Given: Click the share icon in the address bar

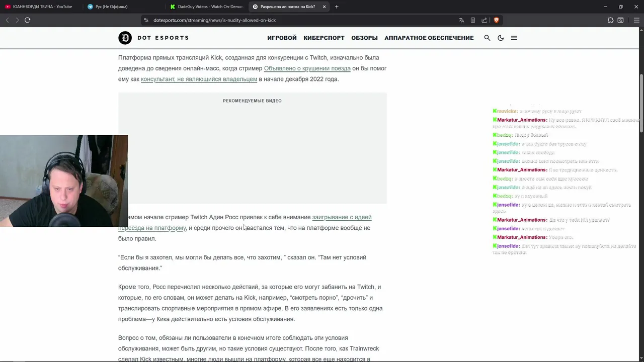Looking at the screenshot, I should click(484, 20).
